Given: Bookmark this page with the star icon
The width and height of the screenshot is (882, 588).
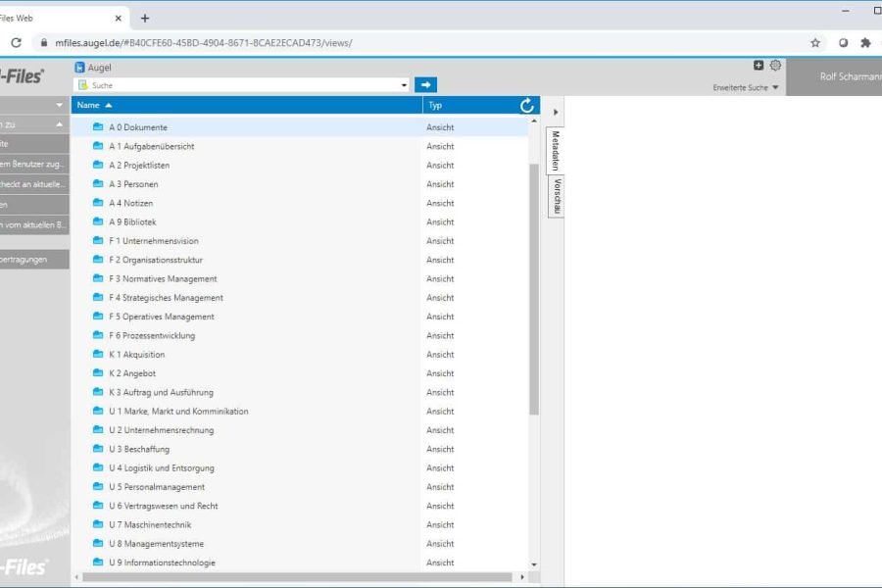Looking at the screenshot, I should click(814, 43).
